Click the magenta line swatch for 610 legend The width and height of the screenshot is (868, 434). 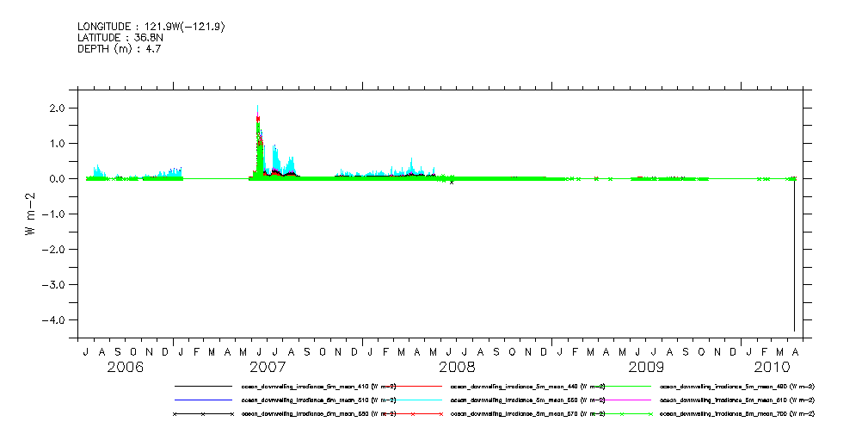[620, 400]
